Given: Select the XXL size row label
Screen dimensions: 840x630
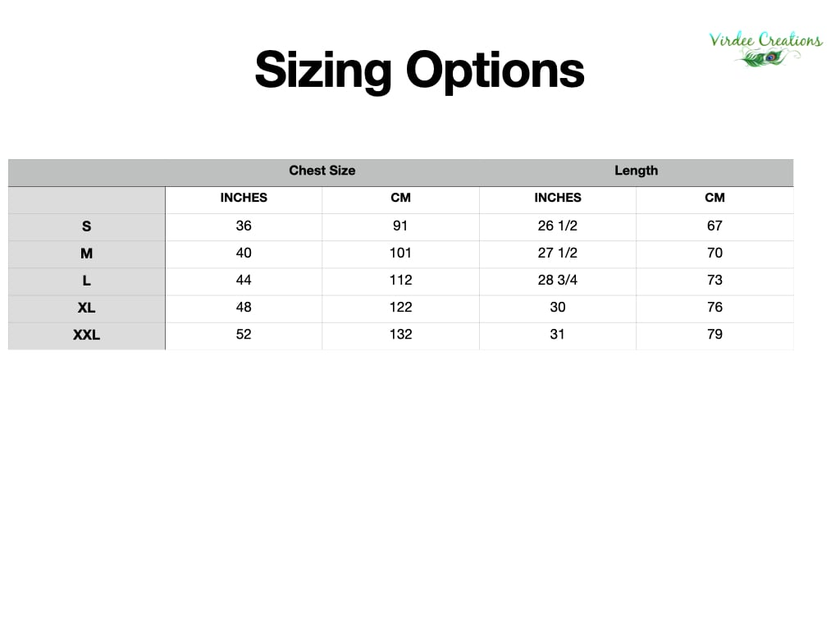Looking at the screenshot, I should point(86,334).
